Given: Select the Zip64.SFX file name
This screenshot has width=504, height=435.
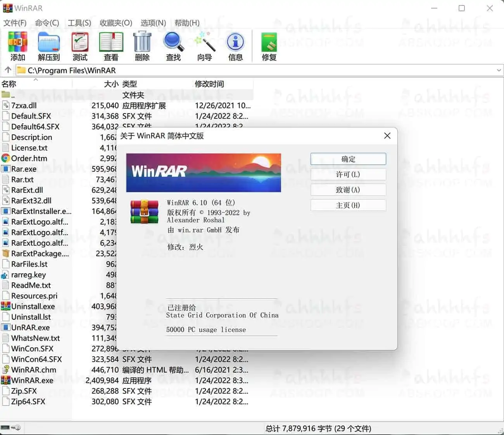Looking at the screenshot, I should [28, 401].
